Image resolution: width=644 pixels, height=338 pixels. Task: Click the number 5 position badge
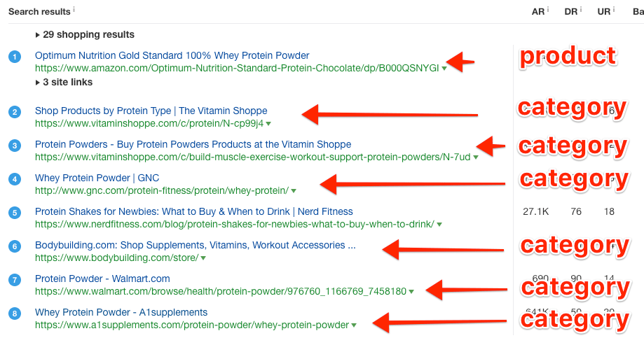coord(15,213)
